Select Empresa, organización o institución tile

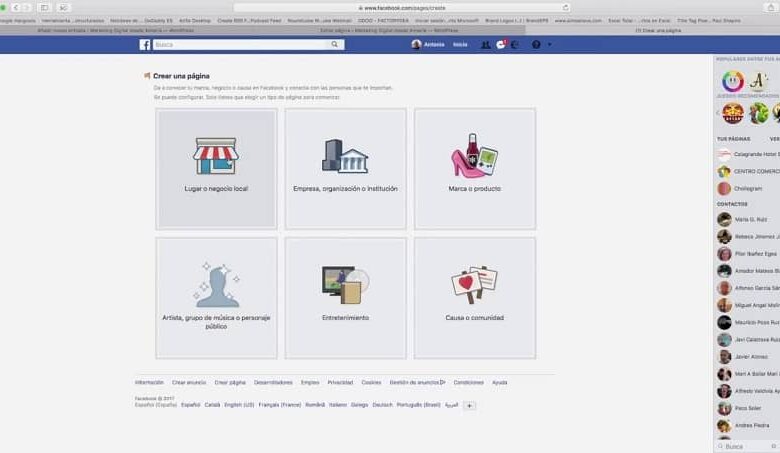tap(346, 169)
